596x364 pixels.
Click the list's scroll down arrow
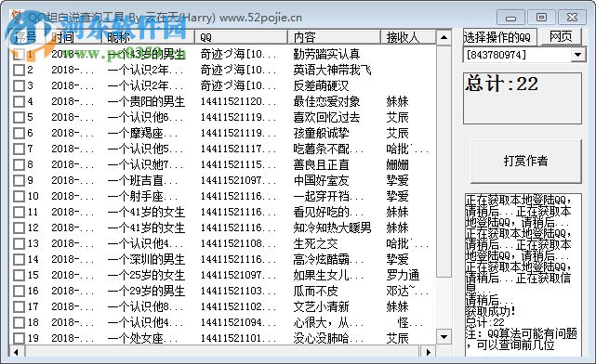pyautogui.click(x=444, y=337)
